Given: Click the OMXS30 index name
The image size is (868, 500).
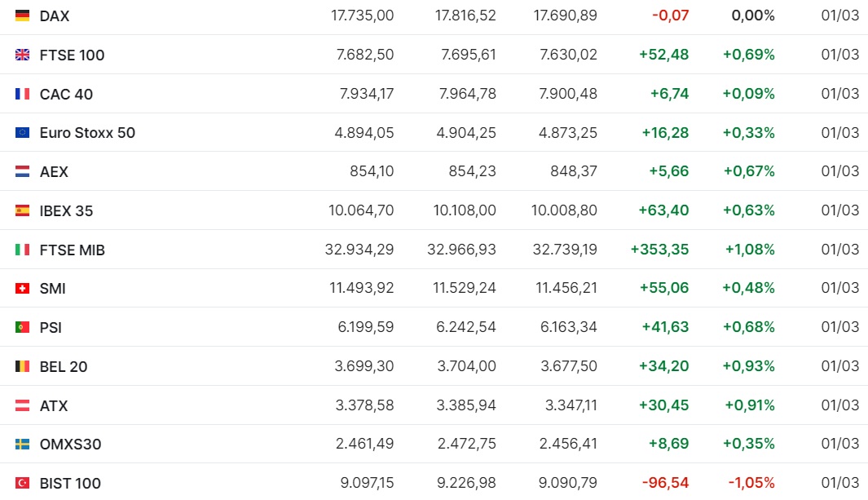Looking at the screenshot, I should click(70, 445).
